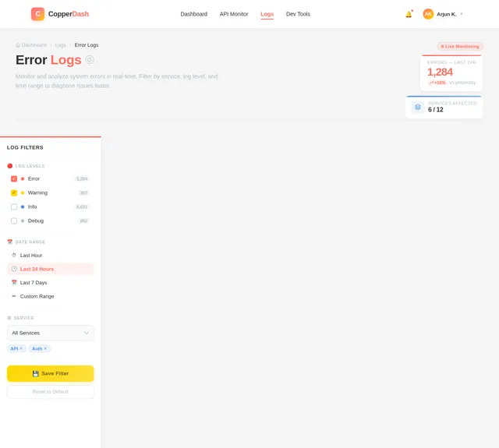Expand the user menu arrow next to Arjun K.
Image resolution: width=499 pixels, height=448 pixels.
462,14
